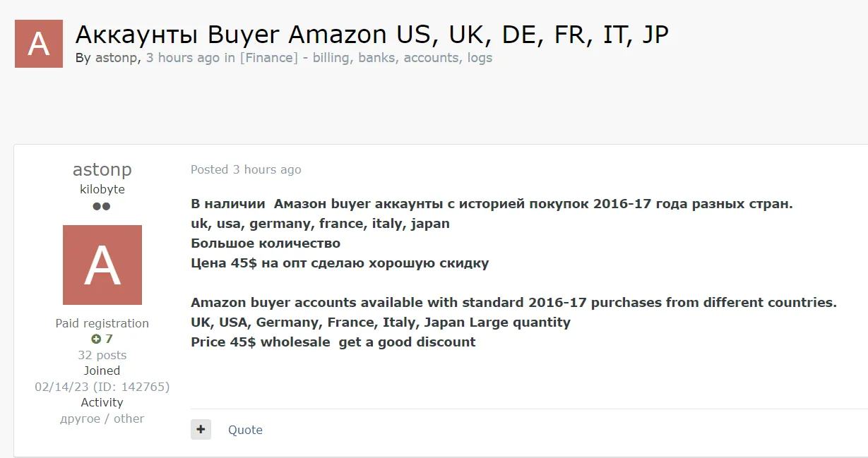Viewport: 868px width, 458px height.
Task: Click the "другое / other" activity text
Action: tap(102, 418)
